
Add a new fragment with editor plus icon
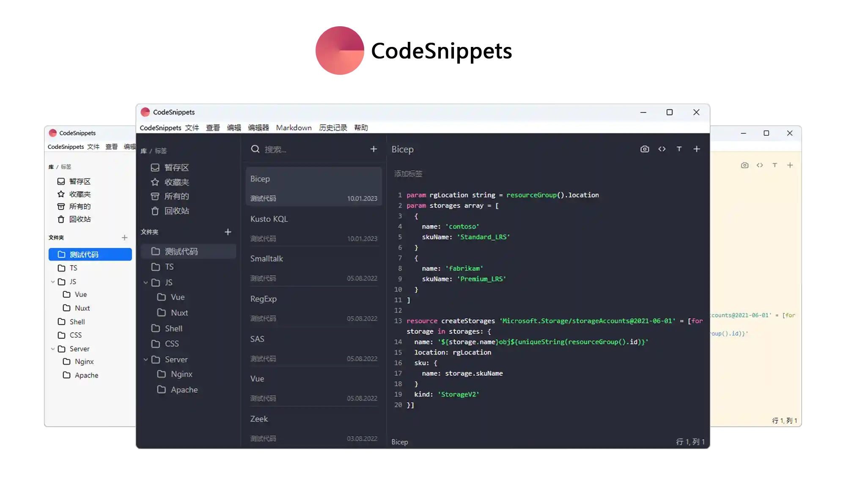(697, 149)
